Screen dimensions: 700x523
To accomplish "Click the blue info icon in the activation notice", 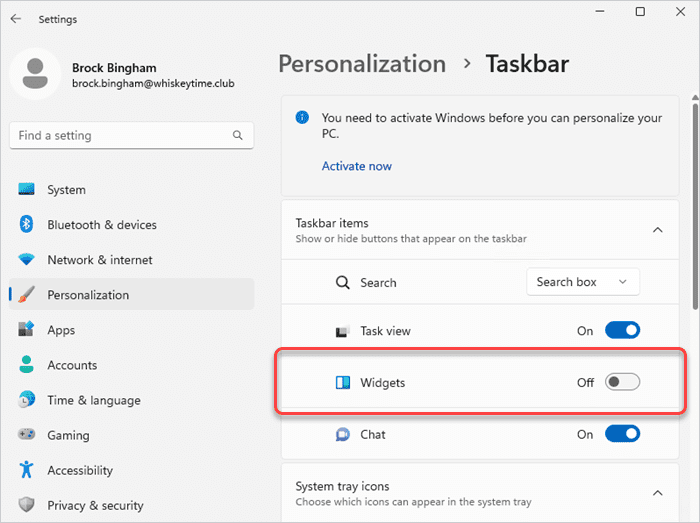I will (x=302, y=117).
